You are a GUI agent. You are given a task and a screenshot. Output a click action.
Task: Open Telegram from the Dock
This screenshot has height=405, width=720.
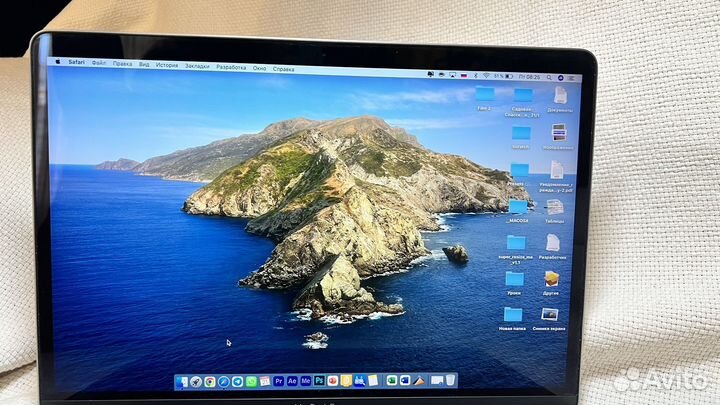(237, 382)
